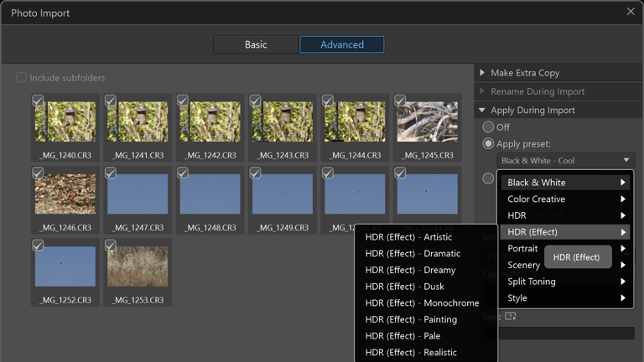Screen dimensions: 644x362
Task: Click the _MG_1247.CR3 file name
Action: [x=138, y=227]
